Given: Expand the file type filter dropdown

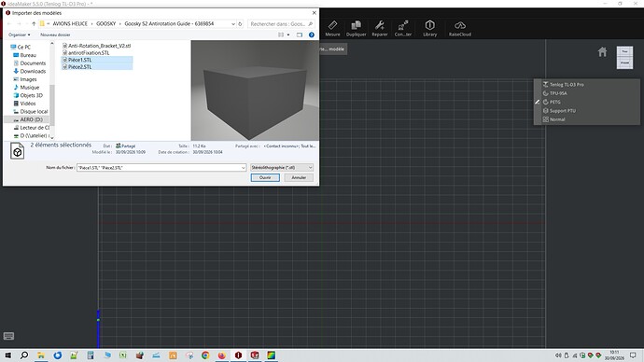Looking at the screenshot, I should pos(310,167).
